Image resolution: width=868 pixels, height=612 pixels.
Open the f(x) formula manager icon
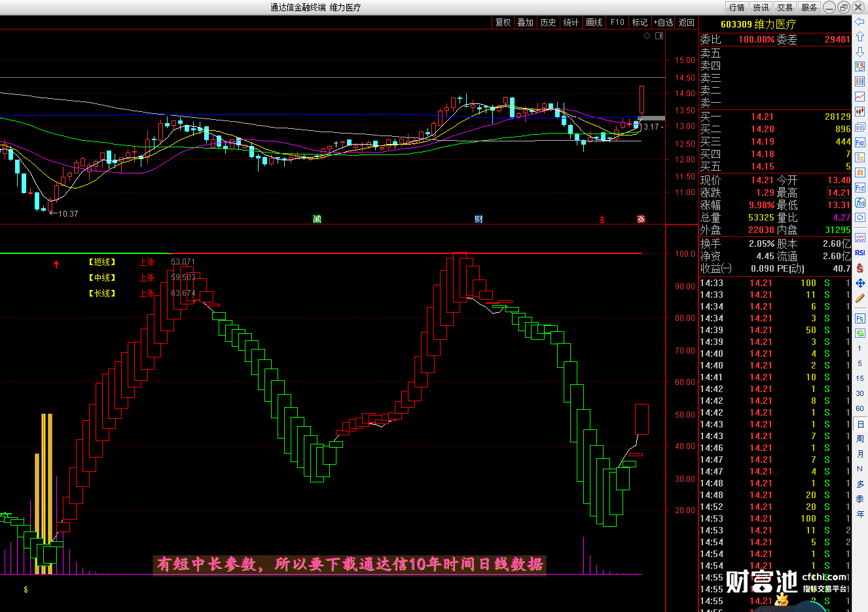[x=860, y=202]
